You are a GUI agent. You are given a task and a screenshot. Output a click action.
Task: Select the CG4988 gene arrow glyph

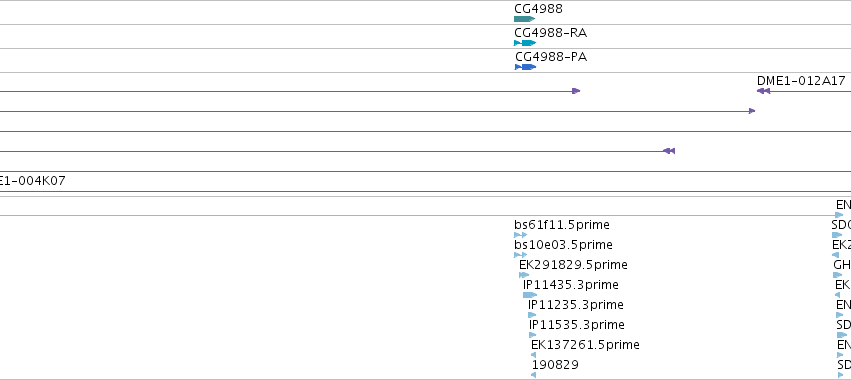point(524,19)
